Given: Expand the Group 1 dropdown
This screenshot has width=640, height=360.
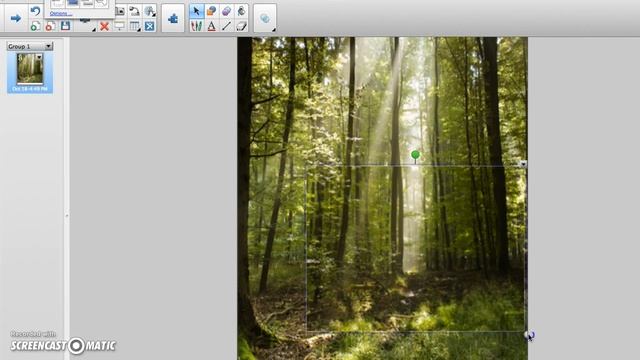Looking at the screenshot, I should click(x=49, y=47).
